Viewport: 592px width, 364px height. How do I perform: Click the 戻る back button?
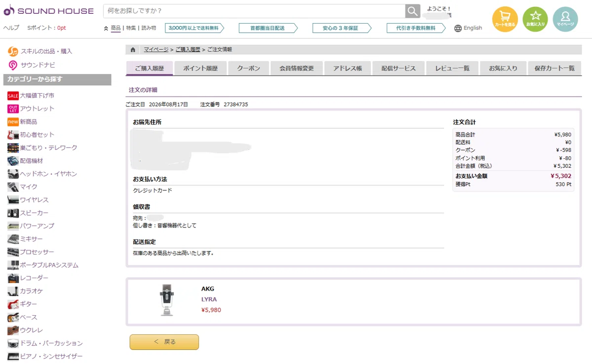pyautogui.click(x=164, y=342)
